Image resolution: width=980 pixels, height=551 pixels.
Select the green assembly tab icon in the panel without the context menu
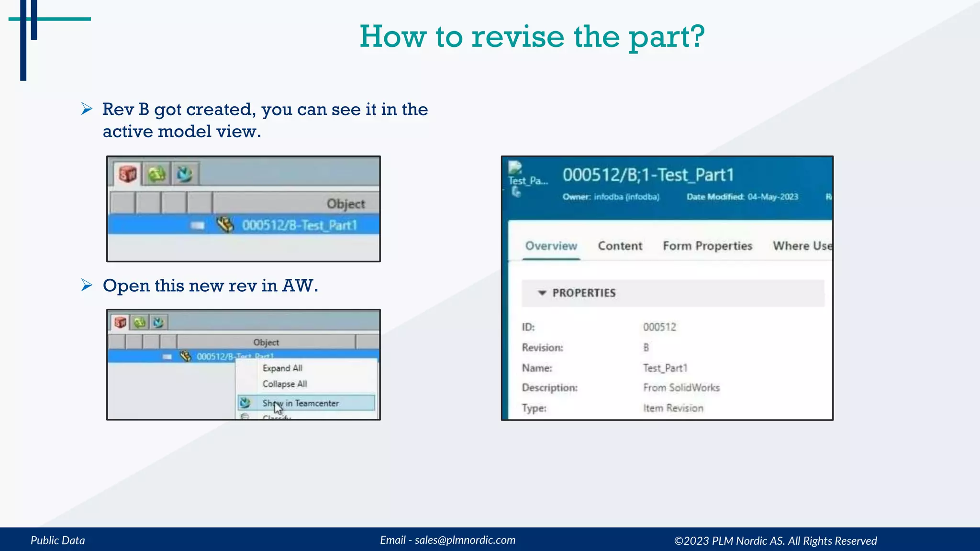pyautogui.click(x=157, y=174)
